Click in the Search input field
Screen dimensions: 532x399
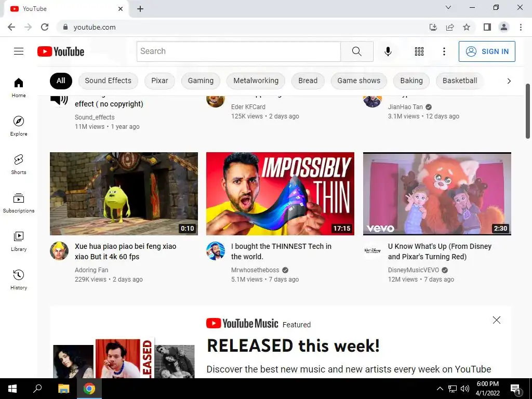238,51
